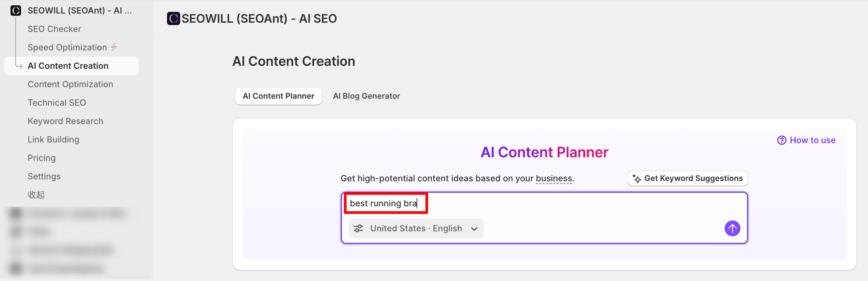Click the SEOWILL app icon in header
The height and width of the screenshot is (281, 868).
point(174,18)
